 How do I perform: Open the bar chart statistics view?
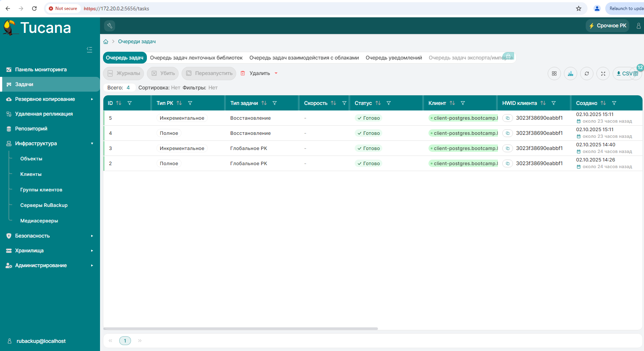click(570, 74)
